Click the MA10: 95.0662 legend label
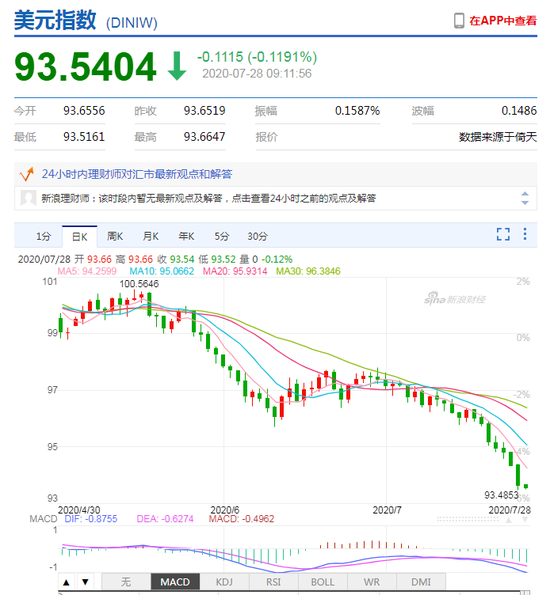 (162, 271)
